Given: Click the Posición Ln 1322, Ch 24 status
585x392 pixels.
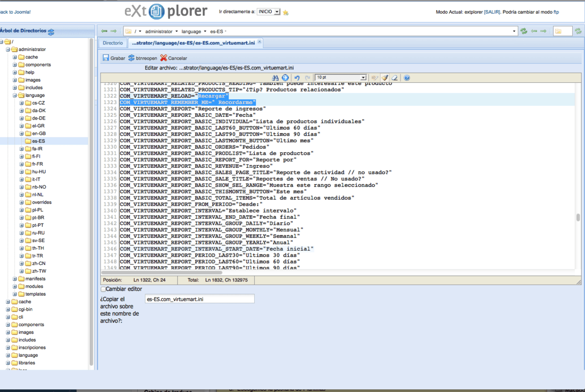Looking at the screenshot, I should tap(135, 280).
